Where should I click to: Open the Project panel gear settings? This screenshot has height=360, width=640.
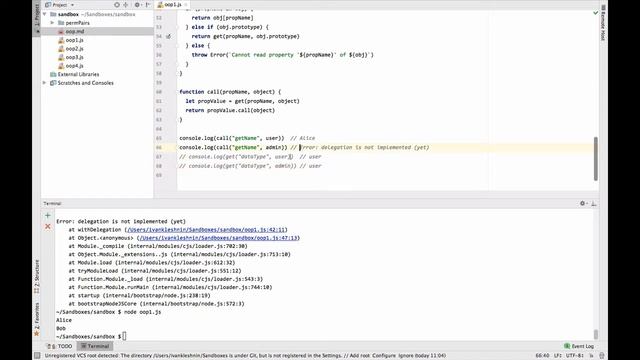pos(137,5)
